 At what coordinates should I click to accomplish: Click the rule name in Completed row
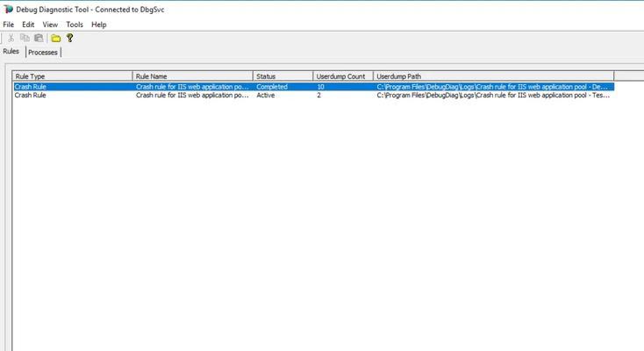pyautogui.click(x=192, y=87)
